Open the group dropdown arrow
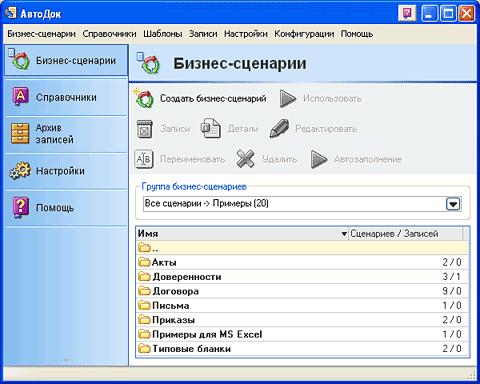This screenshot has height=384, width=480. (453, 204)
